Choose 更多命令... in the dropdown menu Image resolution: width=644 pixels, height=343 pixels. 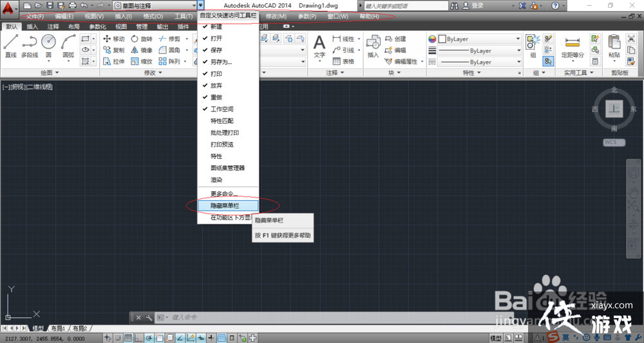click(229, 194)
